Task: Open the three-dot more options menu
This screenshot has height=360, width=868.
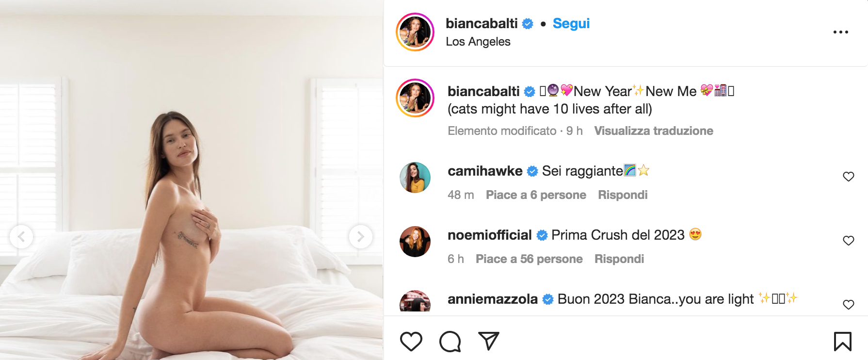Action: [x=840, y=32]
